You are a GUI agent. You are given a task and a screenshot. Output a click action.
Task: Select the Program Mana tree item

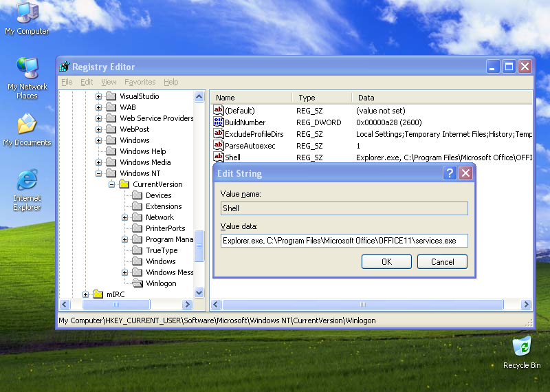coord(169,239)
